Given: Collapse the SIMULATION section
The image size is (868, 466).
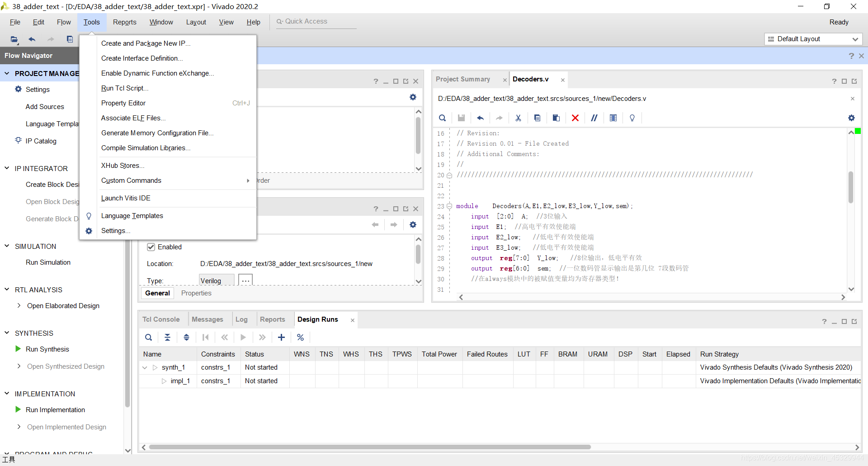Looking at the screenshot, I should 7,246.
